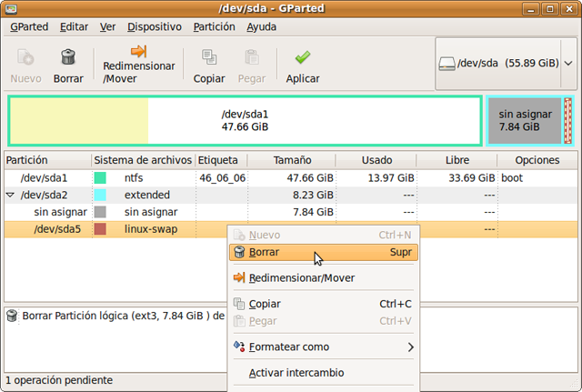The image size is (582, 392).
Task: Click the Copiar toolbar icon
Action: [209, 57]
